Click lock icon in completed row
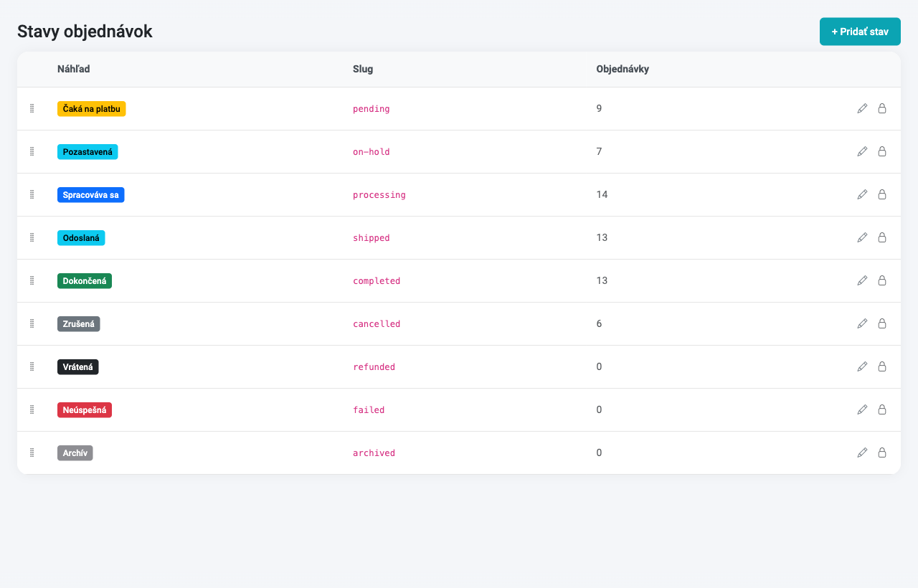 click(x=882, y=280)
